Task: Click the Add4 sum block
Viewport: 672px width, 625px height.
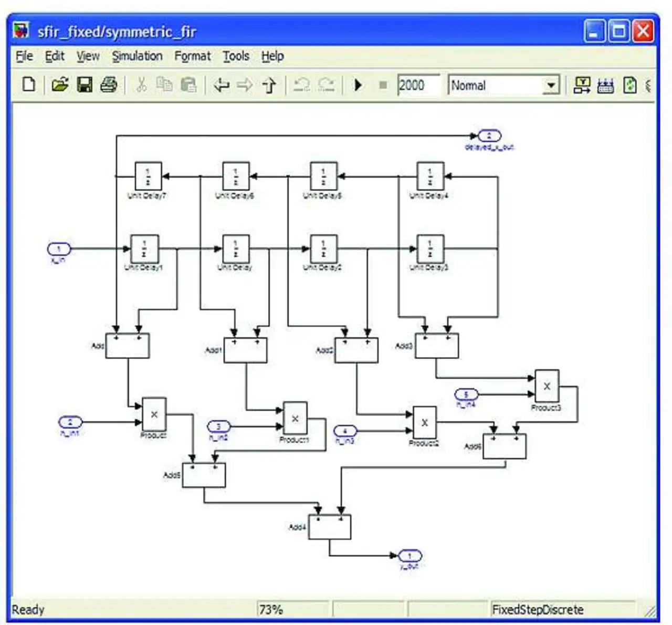Action: [x=329, y=527]
